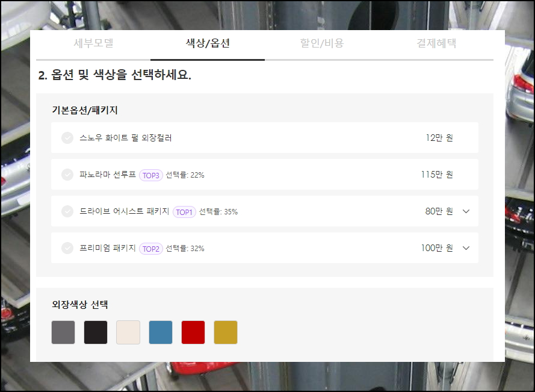
Task: Click the 옵션 및 색상을 선택하세요 heading
Action: point(114,75)
